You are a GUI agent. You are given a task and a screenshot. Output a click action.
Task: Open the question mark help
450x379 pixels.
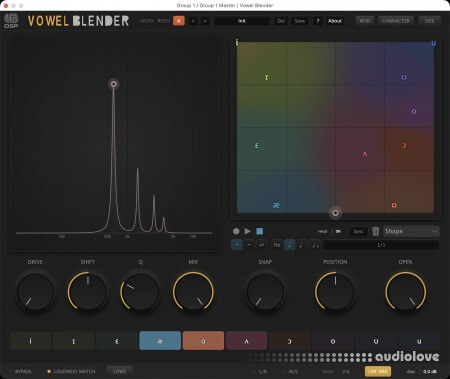coord(318,21)
